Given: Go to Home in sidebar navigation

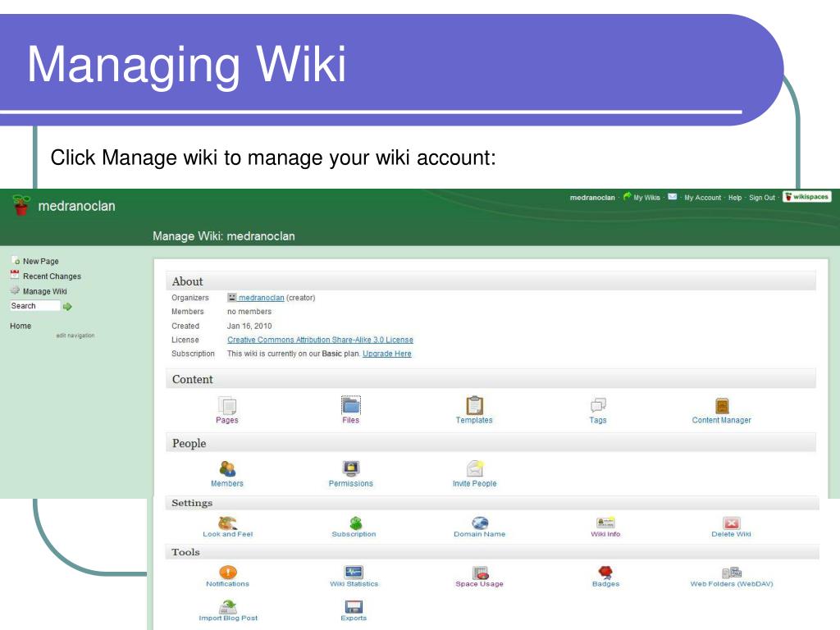Looking at the screenshot, I should (21, 326).
